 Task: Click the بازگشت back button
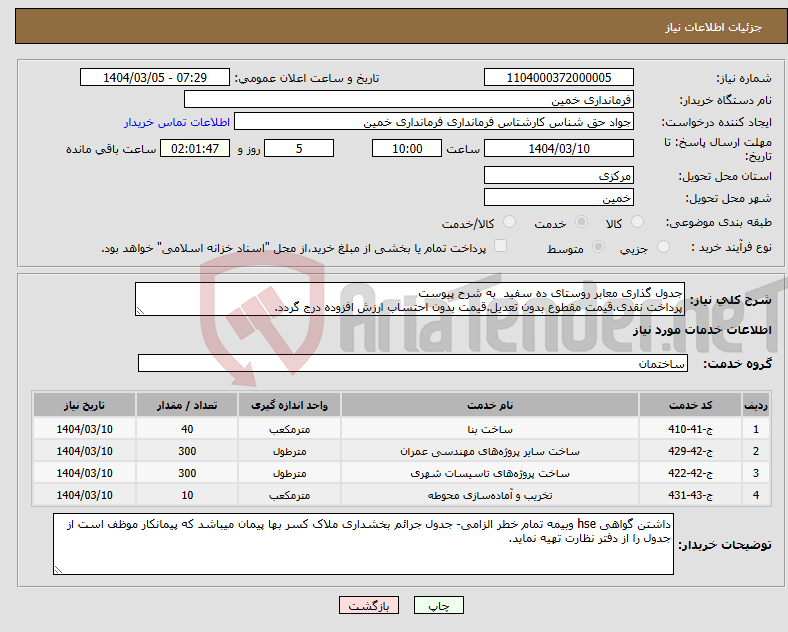tap(369, 605)
